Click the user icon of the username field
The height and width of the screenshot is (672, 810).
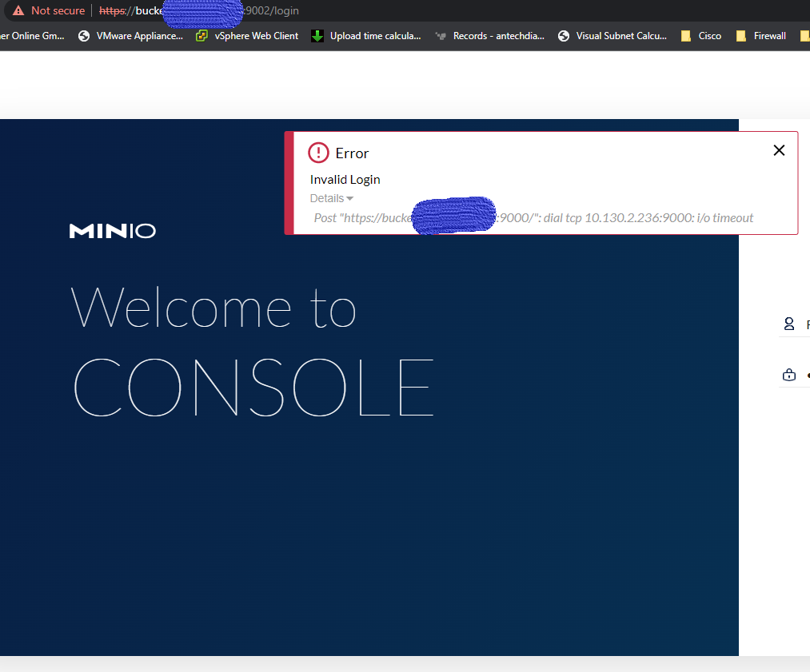[789, 324]
